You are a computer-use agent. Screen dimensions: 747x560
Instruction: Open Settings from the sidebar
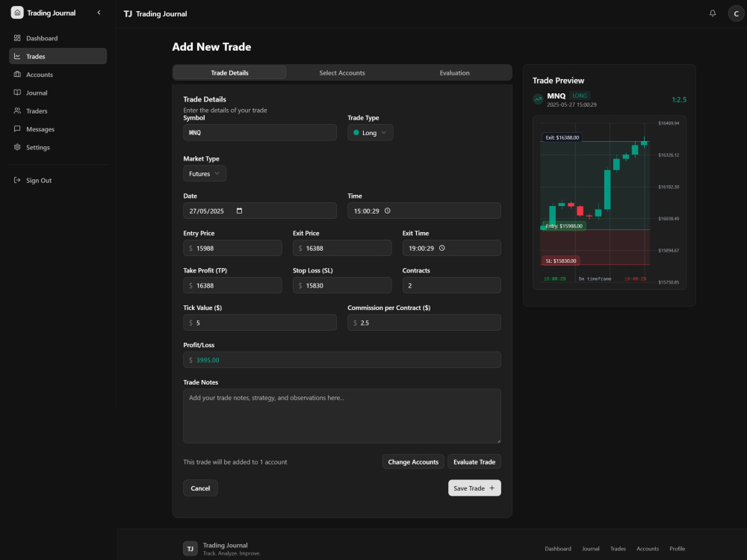click(58, 147)
